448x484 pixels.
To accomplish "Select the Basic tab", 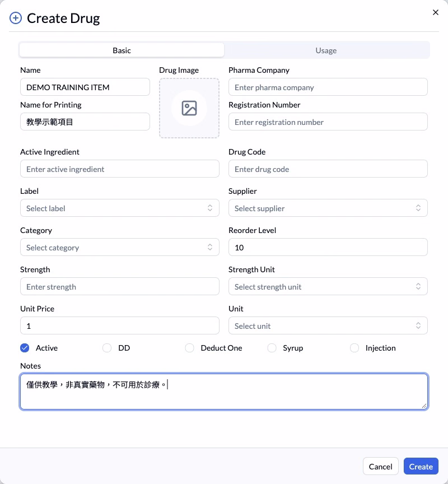I will [x=122, y=50].
